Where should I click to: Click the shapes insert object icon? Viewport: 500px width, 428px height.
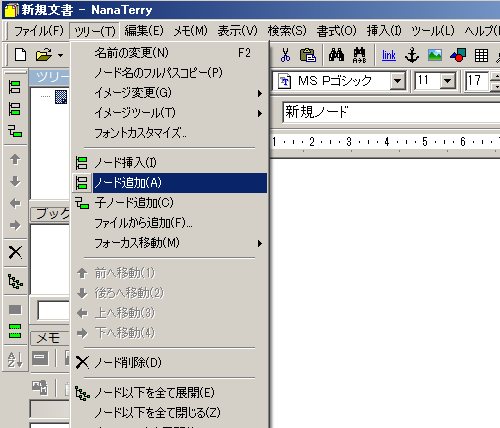click(458, 55)
